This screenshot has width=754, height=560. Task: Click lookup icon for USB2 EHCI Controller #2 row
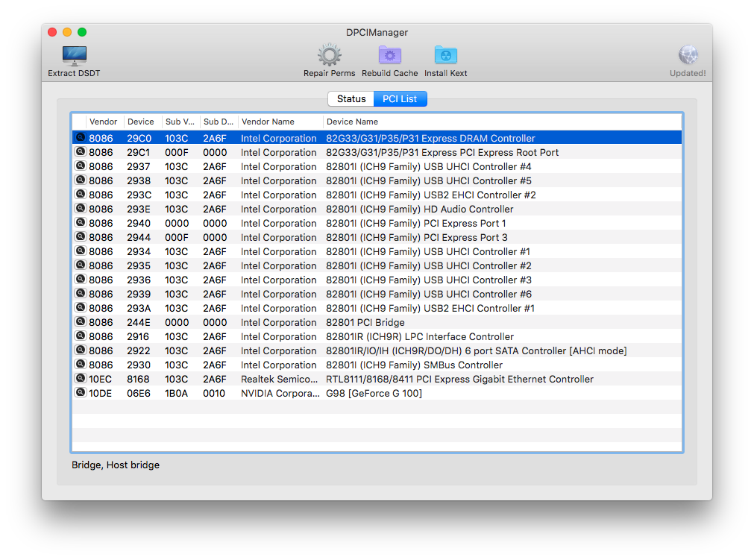[x=81, y=194]
